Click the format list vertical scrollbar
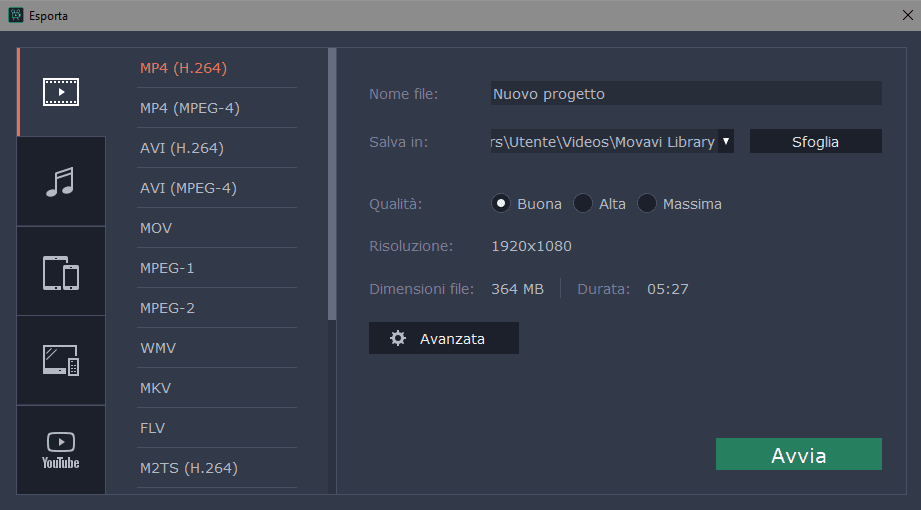Image resolution: width=921 pixels, height=510 pixels. coord(332,180)
